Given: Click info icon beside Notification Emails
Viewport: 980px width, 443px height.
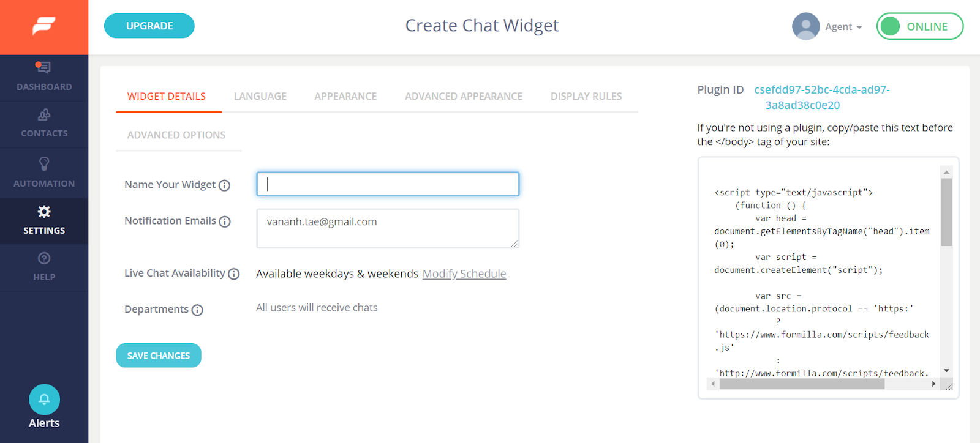Looking at the screenshot, I should click(x=225, y=221).
